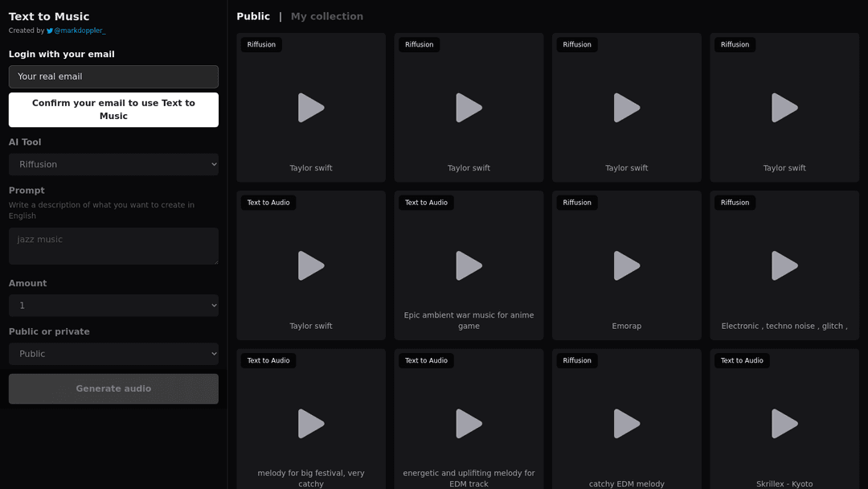Click the Text to Audio tag on Skrillex card
Viewport: 868px width, 489px height.
742,360
